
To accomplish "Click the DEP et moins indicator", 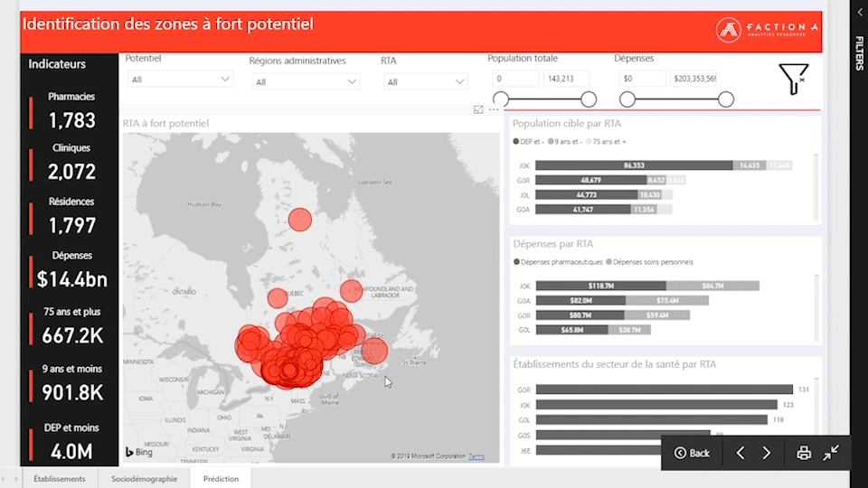I will [x=71, y=443].
